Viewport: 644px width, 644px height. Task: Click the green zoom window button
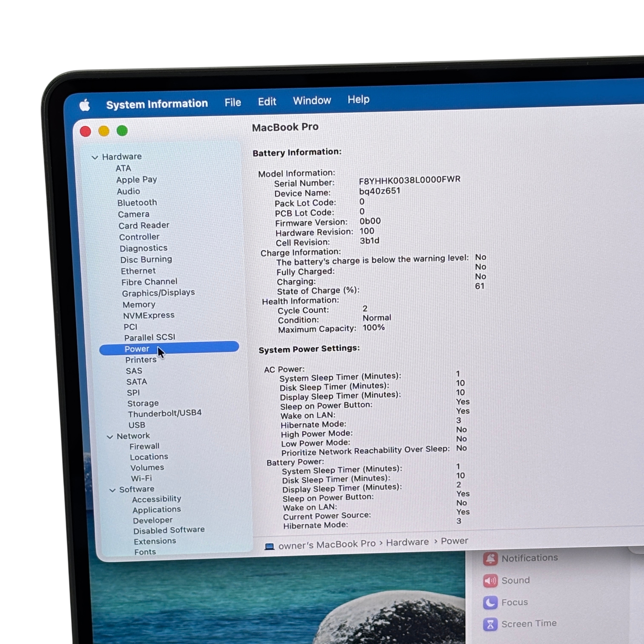pyautogui.click(x=122, y=131)
